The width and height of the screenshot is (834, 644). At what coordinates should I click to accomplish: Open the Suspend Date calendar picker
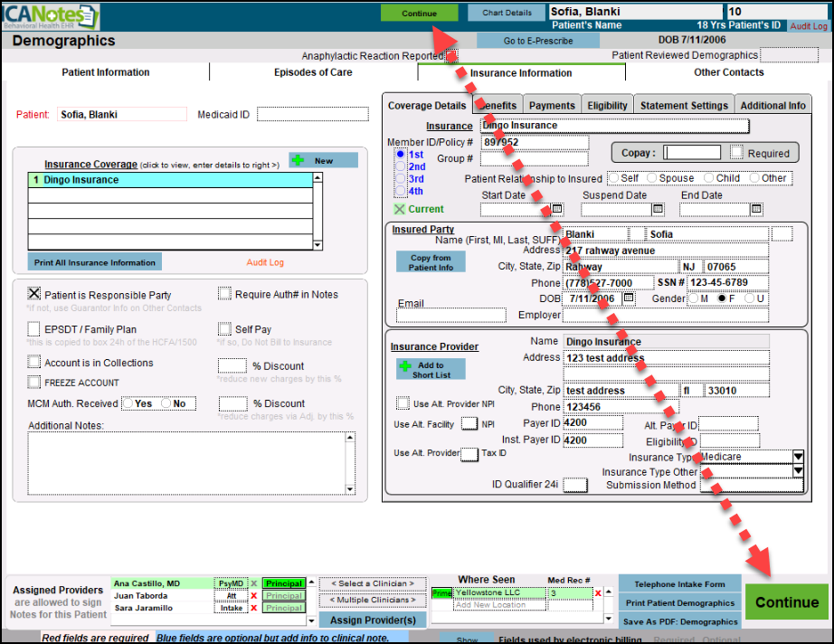click(658, 209)
